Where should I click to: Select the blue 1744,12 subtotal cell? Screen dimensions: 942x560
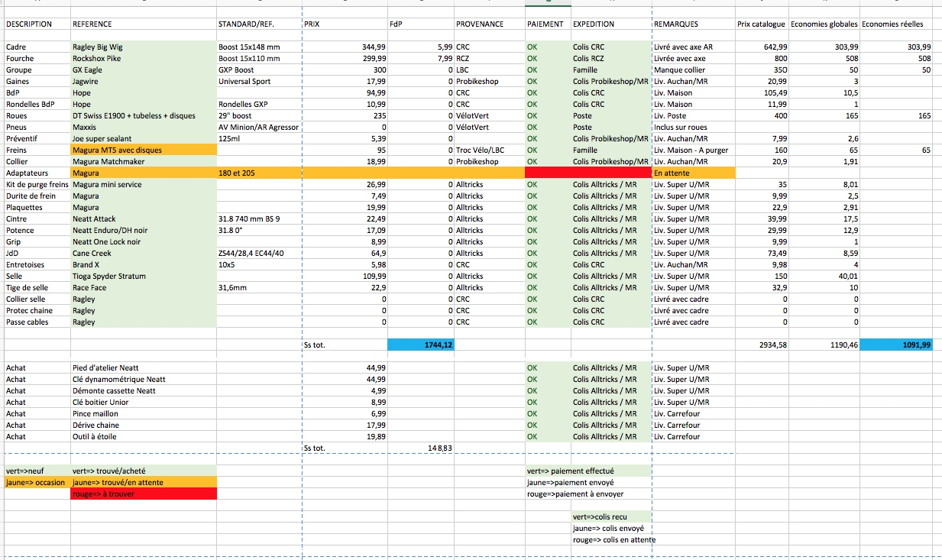(420, 345)
